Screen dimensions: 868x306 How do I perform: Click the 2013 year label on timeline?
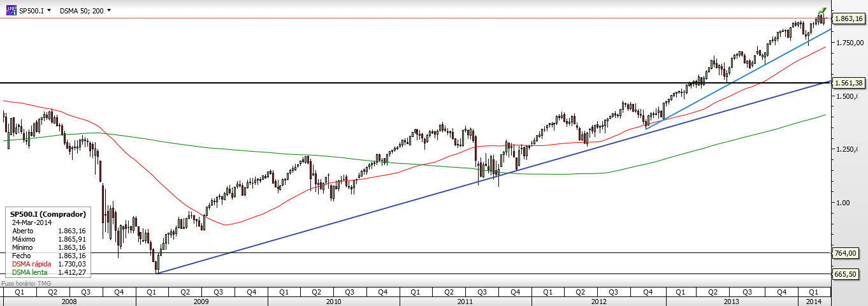coord(730,302)
